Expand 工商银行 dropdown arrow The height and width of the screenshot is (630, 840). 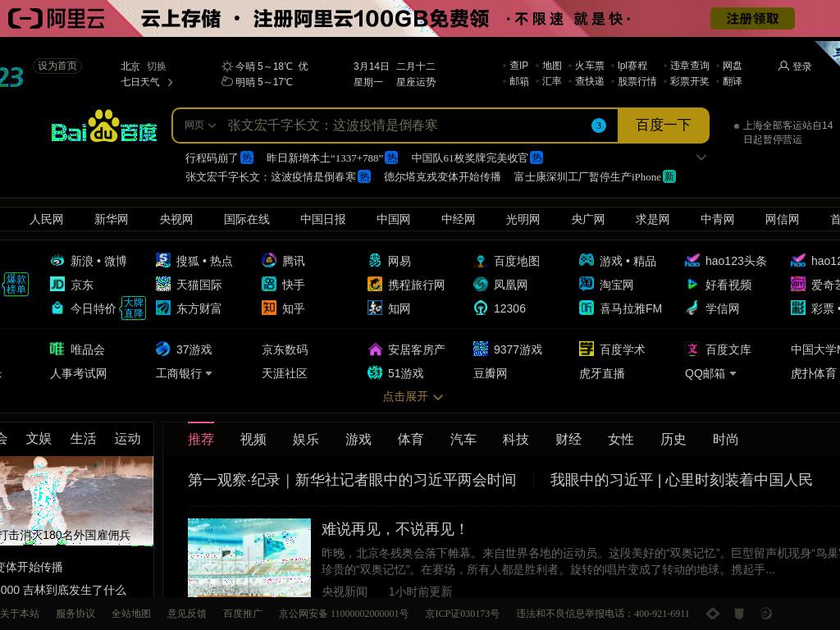tap(208, 373)
